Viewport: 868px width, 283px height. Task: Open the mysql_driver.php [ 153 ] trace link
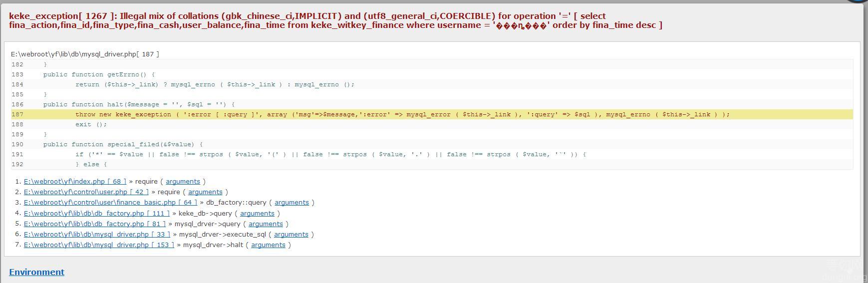tap(99, 245)
